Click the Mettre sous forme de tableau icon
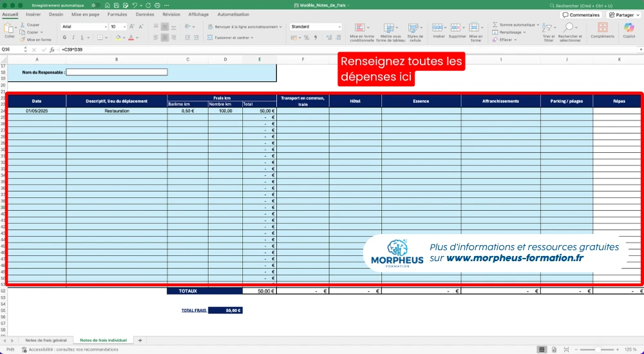 point(388,28)
